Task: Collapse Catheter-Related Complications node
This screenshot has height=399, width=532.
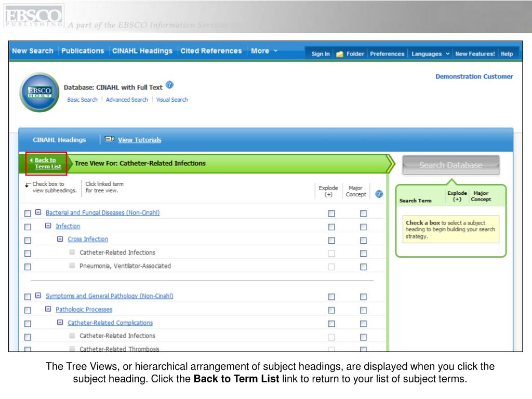Action: 60,322
